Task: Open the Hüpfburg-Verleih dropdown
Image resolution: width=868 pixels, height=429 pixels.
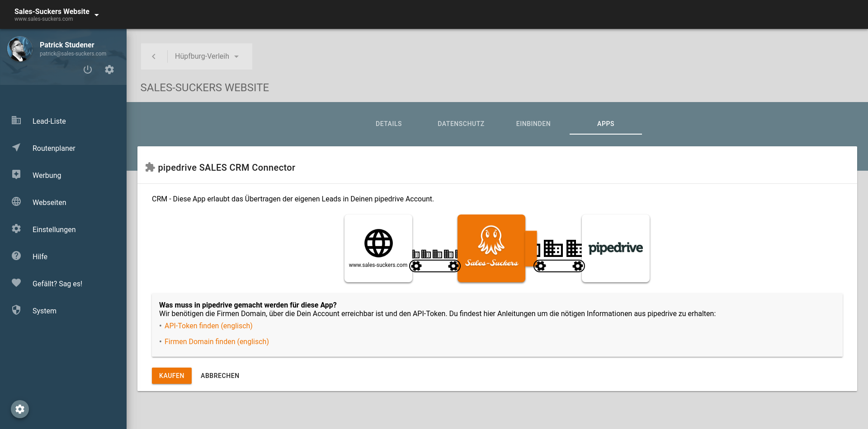Action: [207, 56]
